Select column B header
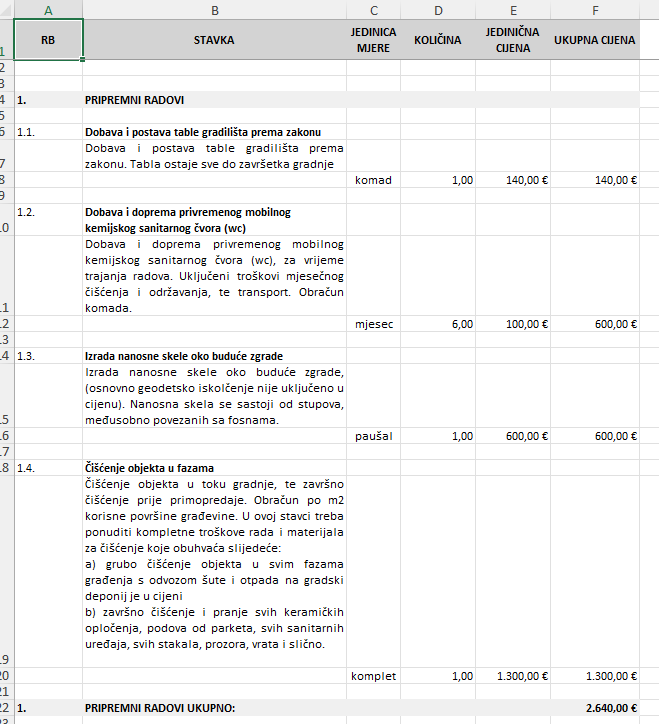 click(214, 9)
